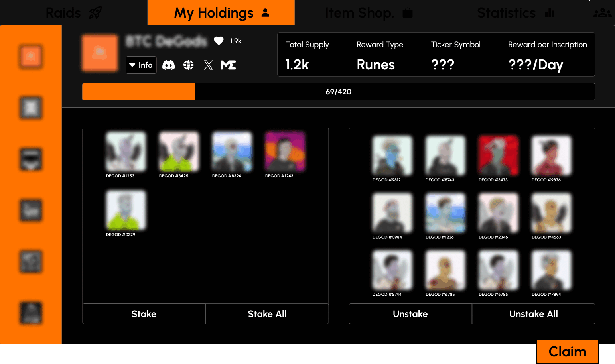Click the Stake All button
This screenshot has height=364, width=615.
pos(267,314)
